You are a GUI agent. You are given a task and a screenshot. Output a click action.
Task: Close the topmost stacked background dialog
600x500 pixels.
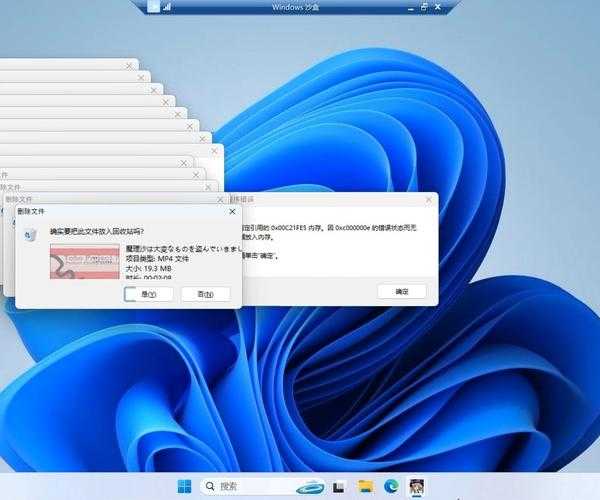click(x=128, y=65)
